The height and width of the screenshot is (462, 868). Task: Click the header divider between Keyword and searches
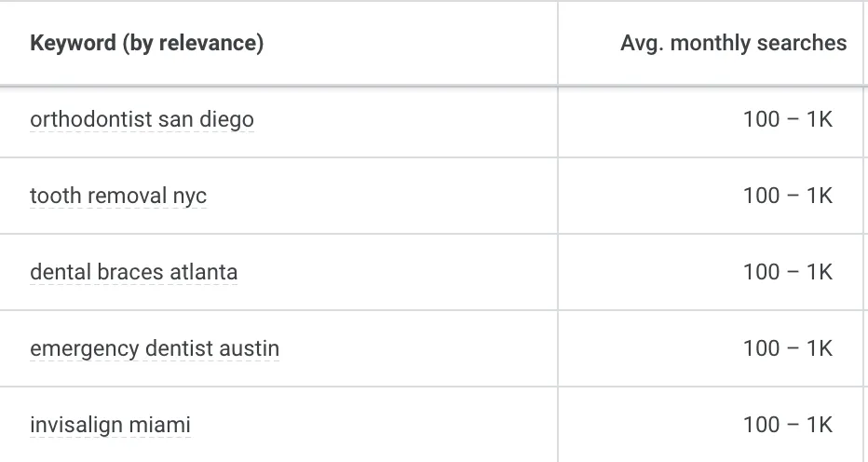(x=558, y=43)
